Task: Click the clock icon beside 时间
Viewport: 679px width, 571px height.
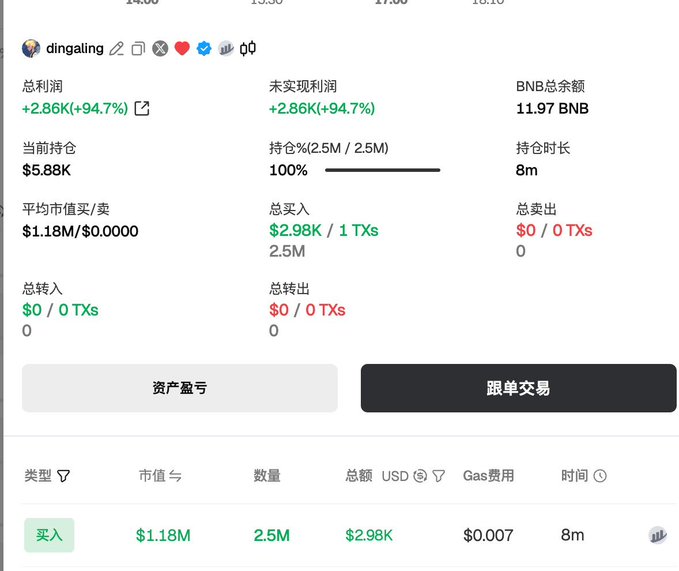Action: (x=600, y=476)
